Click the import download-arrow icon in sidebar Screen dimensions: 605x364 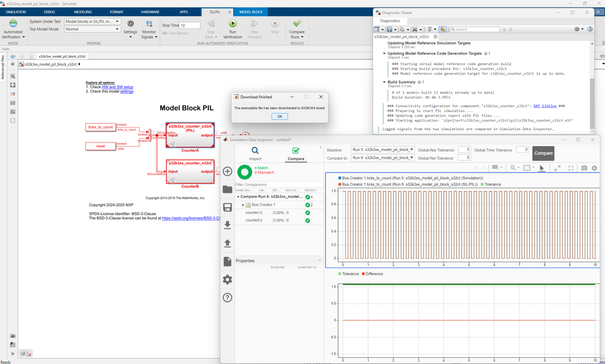tap(228, 225)
